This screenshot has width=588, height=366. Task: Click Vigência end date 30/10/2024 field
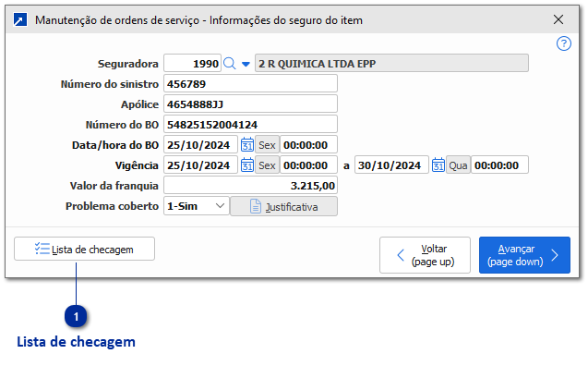(391, 165)
